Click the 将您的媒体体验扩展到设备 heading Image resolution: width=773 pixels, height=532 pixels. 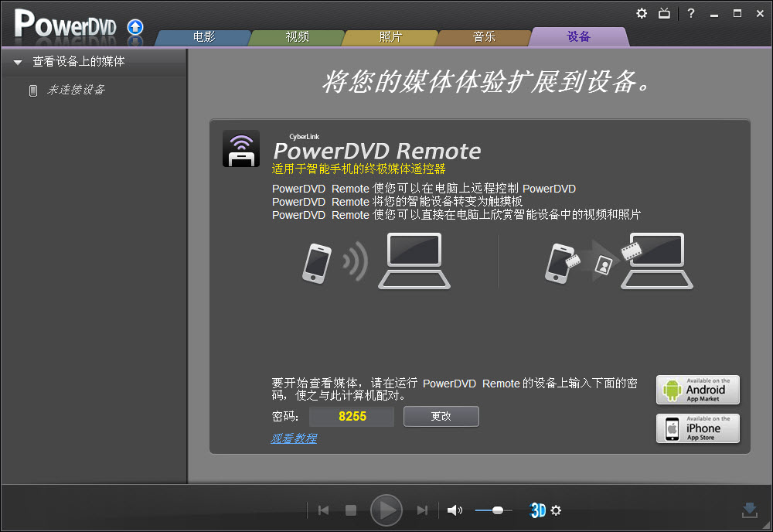point(486,81)
